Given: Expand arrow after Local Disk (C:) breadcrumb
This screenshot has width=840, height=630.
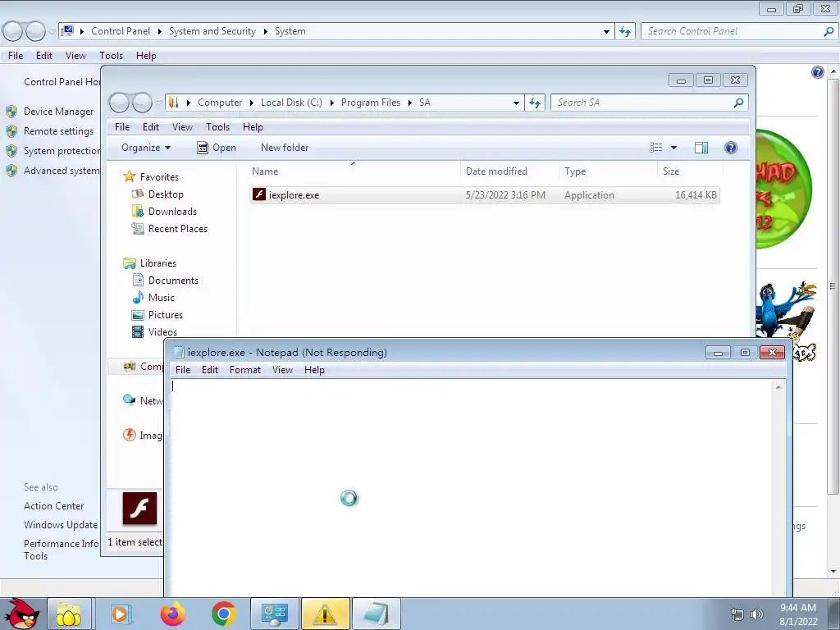Looking at the screenshot, I should (331, 103).
